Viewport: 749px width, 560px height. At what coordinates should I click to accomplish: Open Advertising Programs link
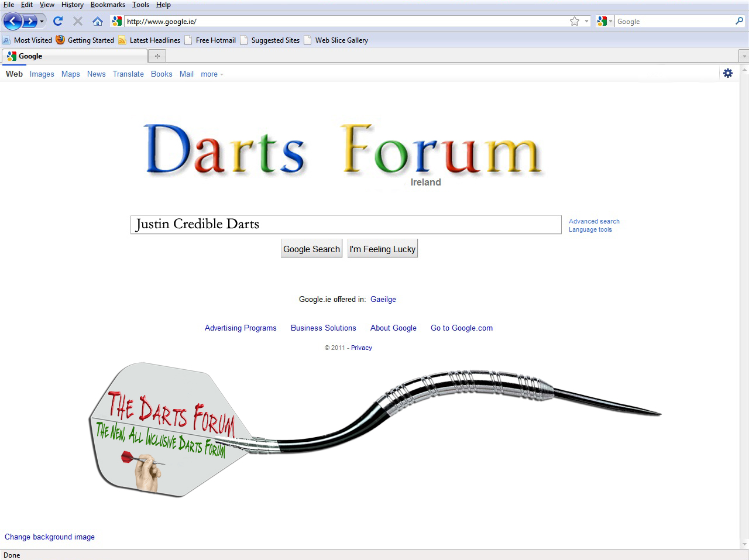pyautogui.click(x=240, y=328)
